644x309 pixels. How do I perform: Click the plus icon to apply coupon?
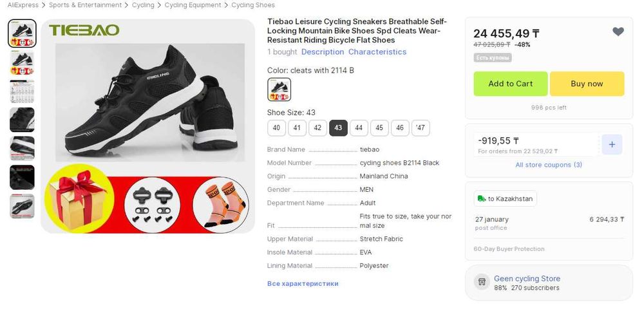pyautogui.click(x=612, y=145)
